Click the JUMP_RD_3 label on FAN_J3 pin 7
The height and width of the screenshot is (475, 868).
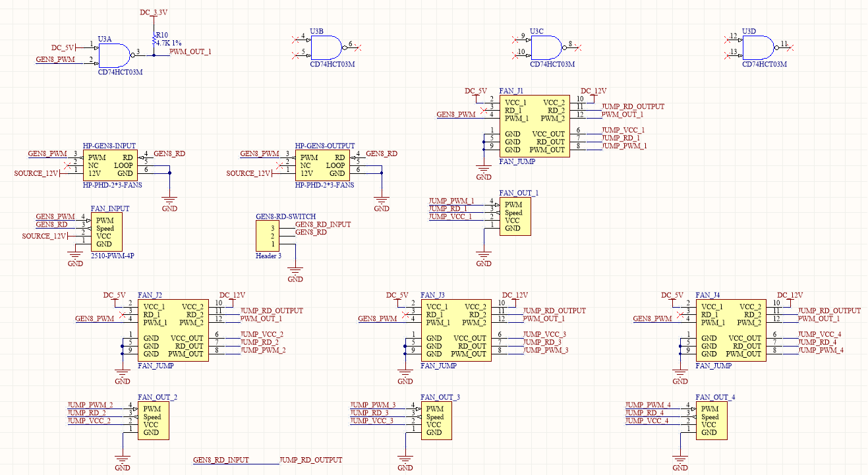[542, 343]
